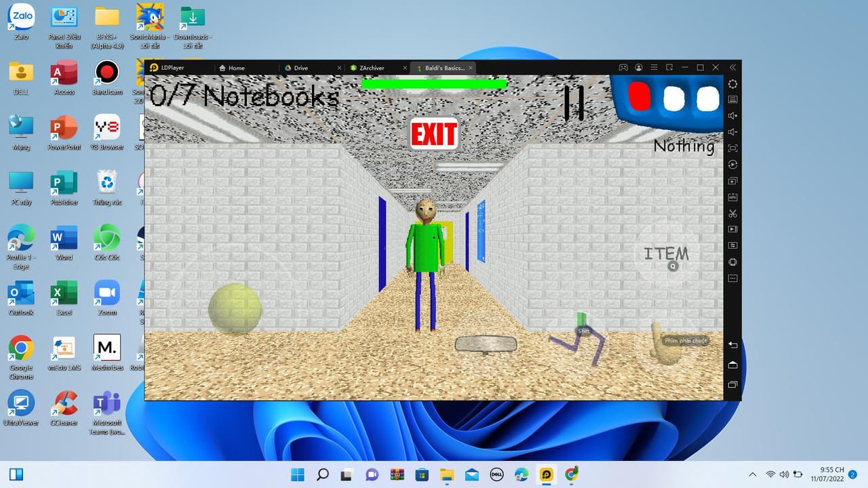
Task: Click Android home button in sidebar
Action: coord(732,365)
